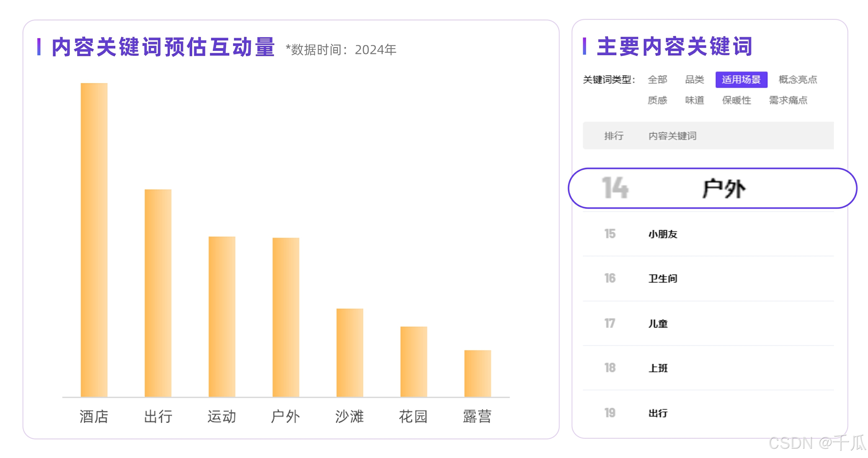Choose the 质感 keyword type
Viewport: 868px width, 458px height.
[x=657, y=100]
